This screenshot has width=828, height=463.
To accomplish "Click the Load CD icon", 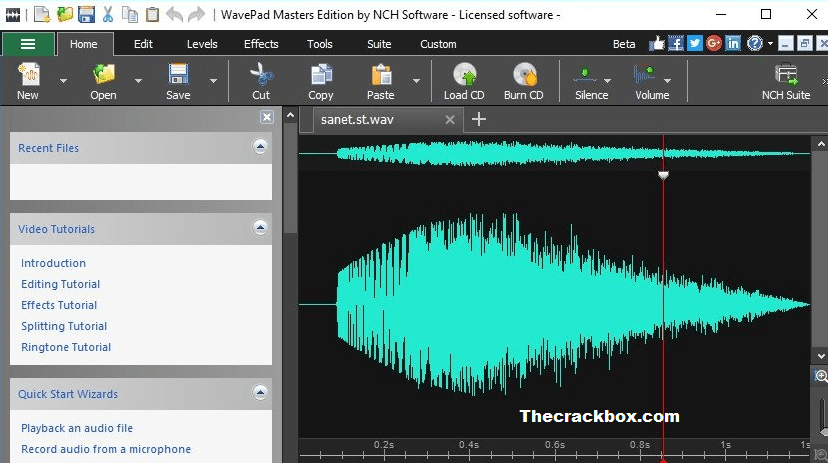I will [x=463, y=75].
